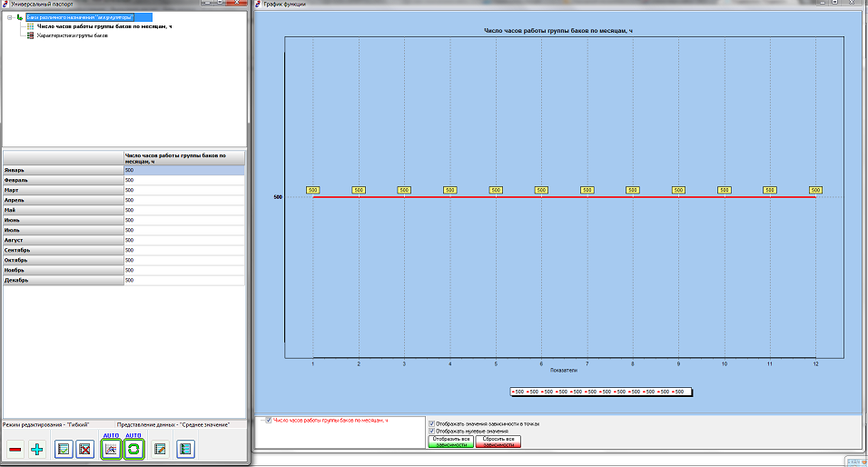
Task: Toggle 'Отображать нулевые значения' checkbox
Action: [x=432, y=431]
